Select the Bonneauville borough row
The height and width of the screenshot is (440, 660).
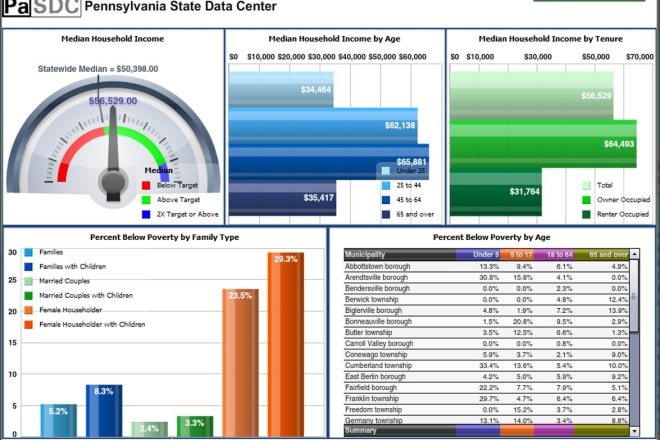(x=487, y=321)
